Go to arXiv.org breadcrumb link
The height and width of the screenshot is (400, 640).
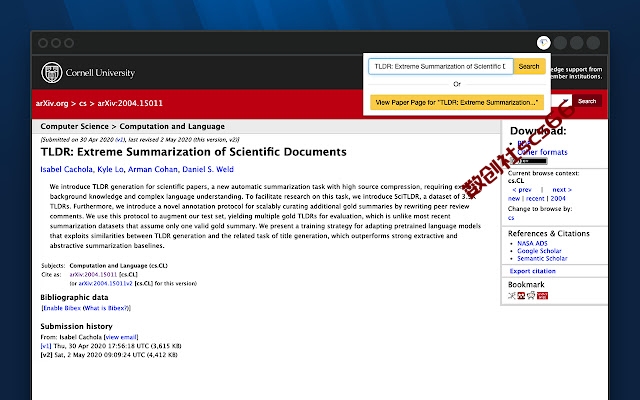(x=52, y=103)
